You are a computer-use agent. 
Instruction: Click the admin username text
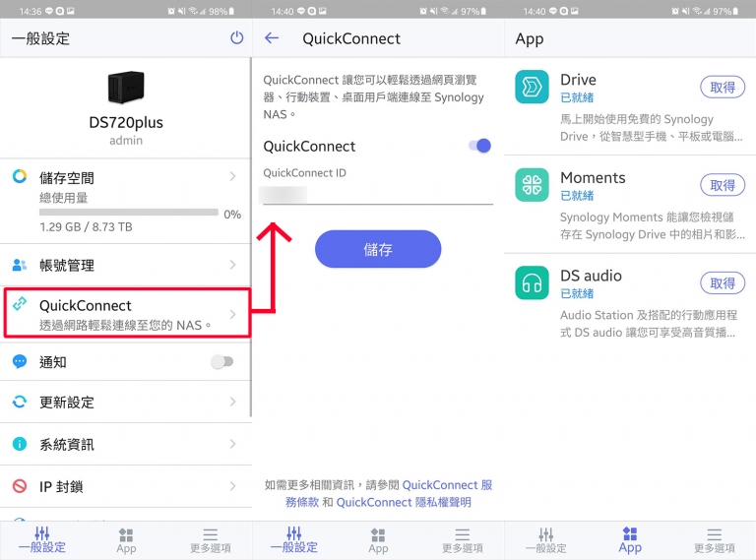pos(126,140)
